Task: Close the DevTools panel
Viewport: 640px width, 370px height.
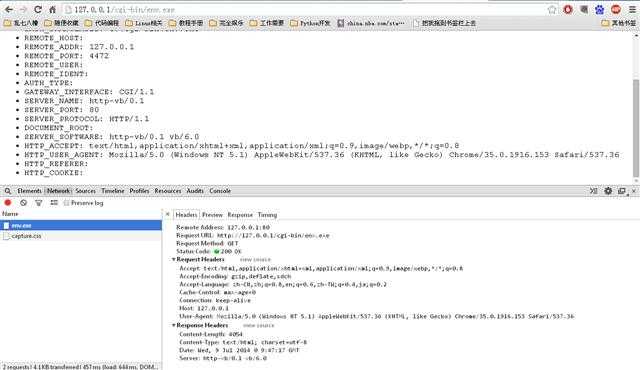Action: 633,191
